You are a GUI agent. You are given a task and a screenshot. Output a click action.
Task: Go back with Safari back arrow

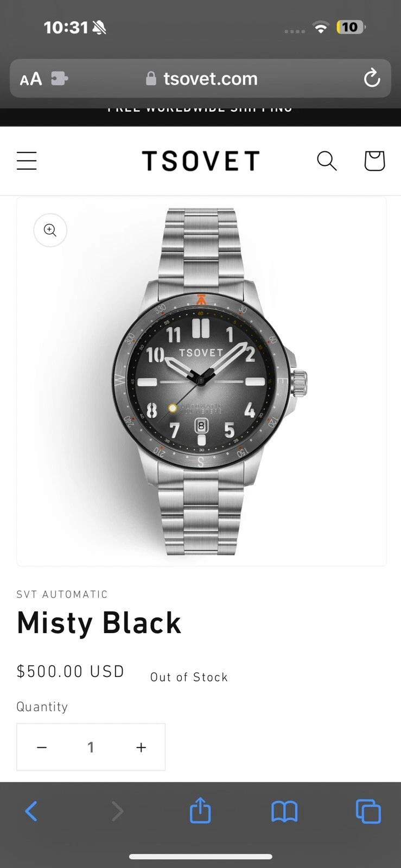31,812
